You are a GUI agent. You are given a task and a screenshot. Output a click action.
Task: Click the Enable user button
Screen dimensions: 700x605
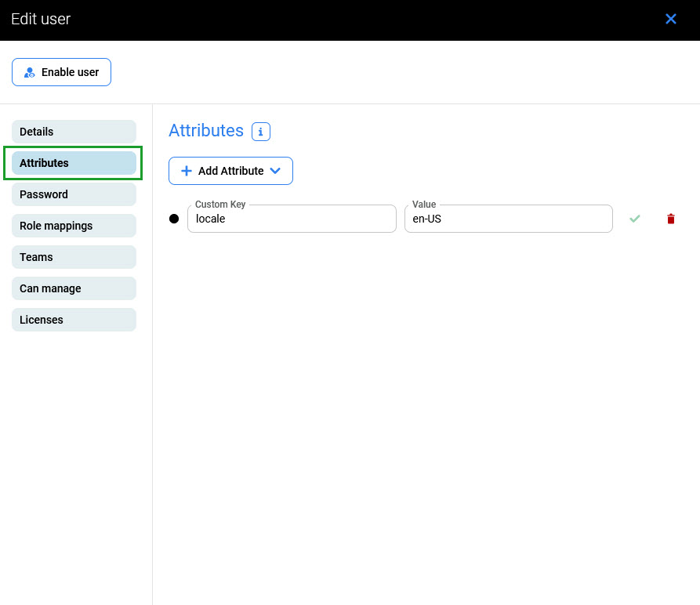tap(61, 72)
